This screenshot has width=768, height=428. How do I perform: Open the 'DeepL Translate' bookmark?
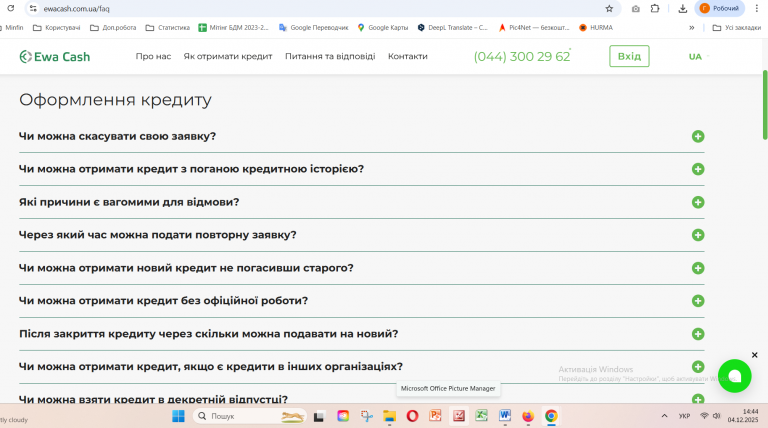(x=453, y=28)
